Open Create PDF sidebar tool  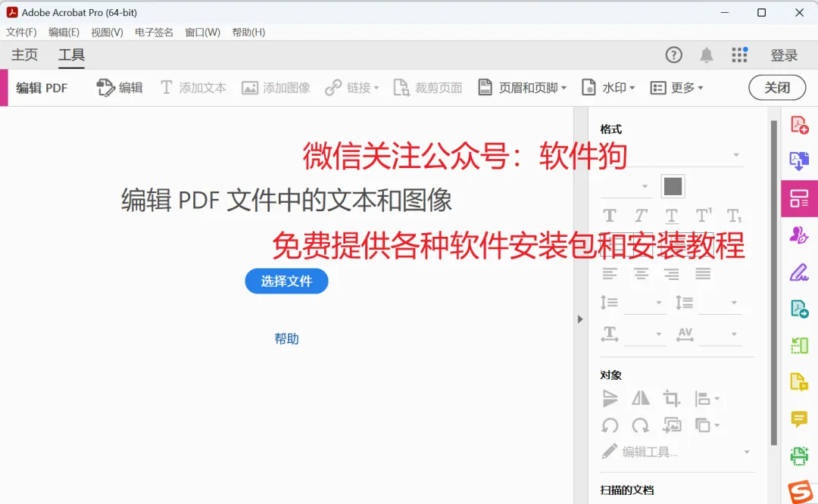tap(799, 125)
